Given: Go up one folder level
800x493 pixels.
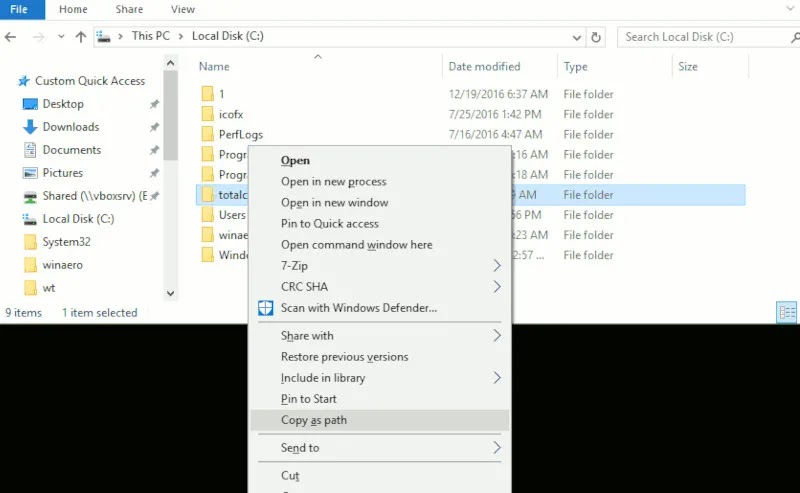Looking at the screenshot, I should point(81,37).
